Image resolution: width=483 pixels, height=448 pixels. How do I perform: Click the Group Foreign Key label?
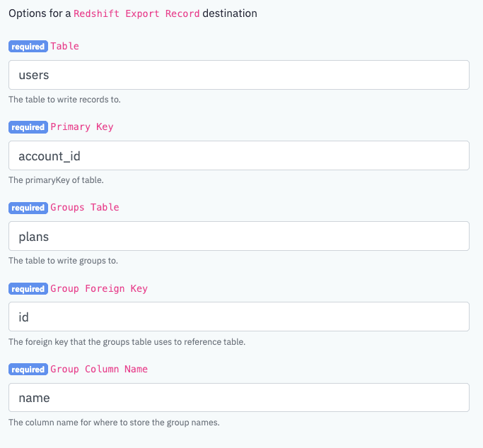(x=99, y=288)
